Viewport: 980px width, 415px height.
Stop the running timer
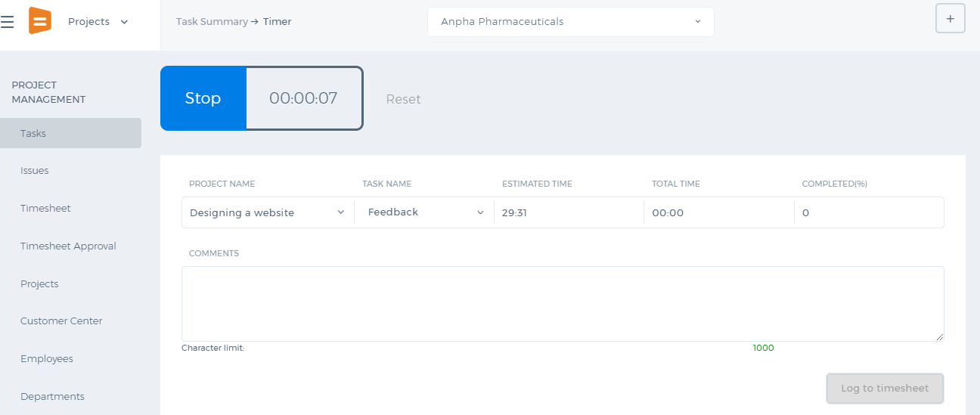pyautogui.click(x=203, y=98)
